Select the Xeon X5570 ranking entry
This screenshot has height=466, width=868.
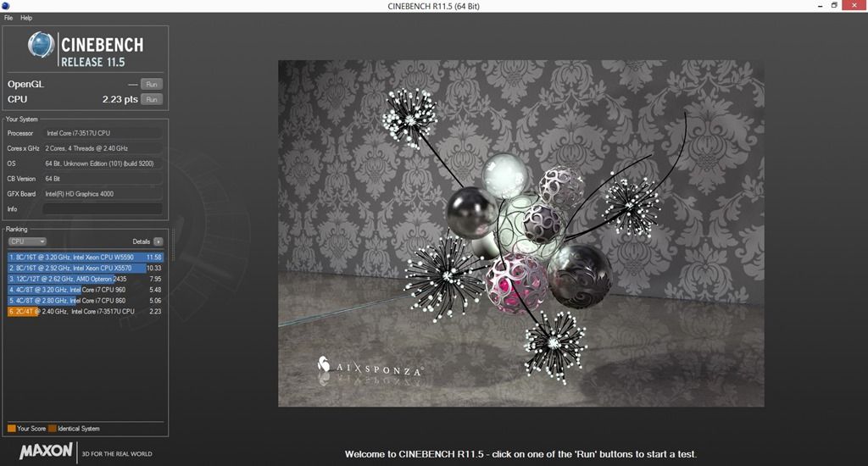pos(85,268)
